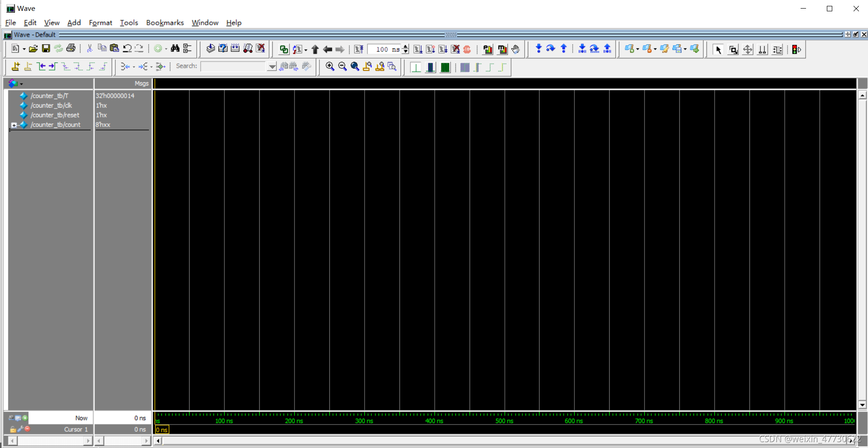Open the Format menu
Viewport: 868px width, 448px height.
coord(100,23)
